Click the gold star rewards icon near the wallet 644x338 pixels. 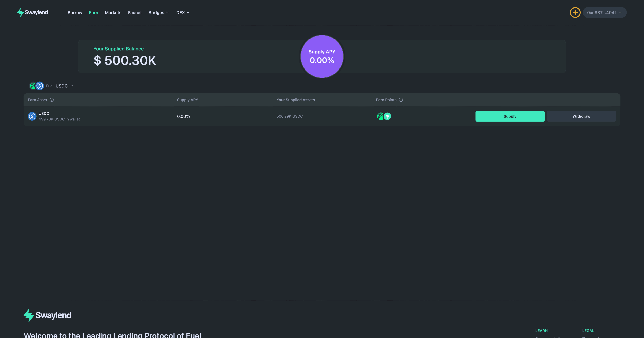point(575,12)
